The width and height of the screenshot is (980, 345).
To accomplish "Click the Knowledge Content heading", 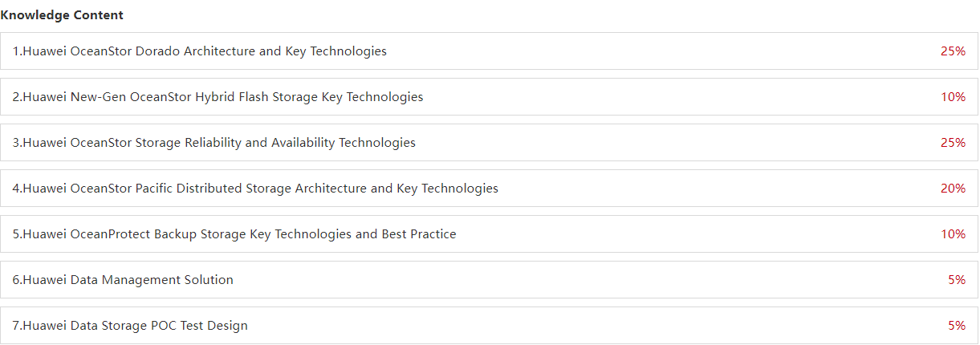I will pyautogui.click(x=62, y=15).
